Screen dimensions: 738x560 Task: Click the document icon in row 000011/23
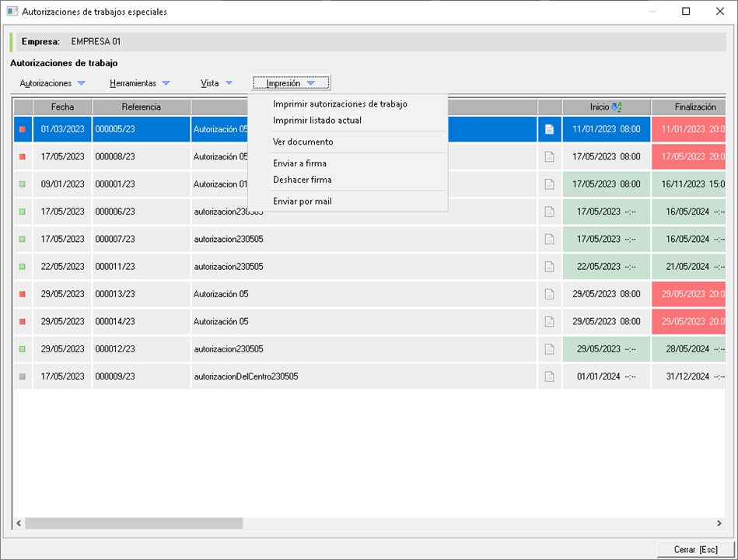click(549, 267)
